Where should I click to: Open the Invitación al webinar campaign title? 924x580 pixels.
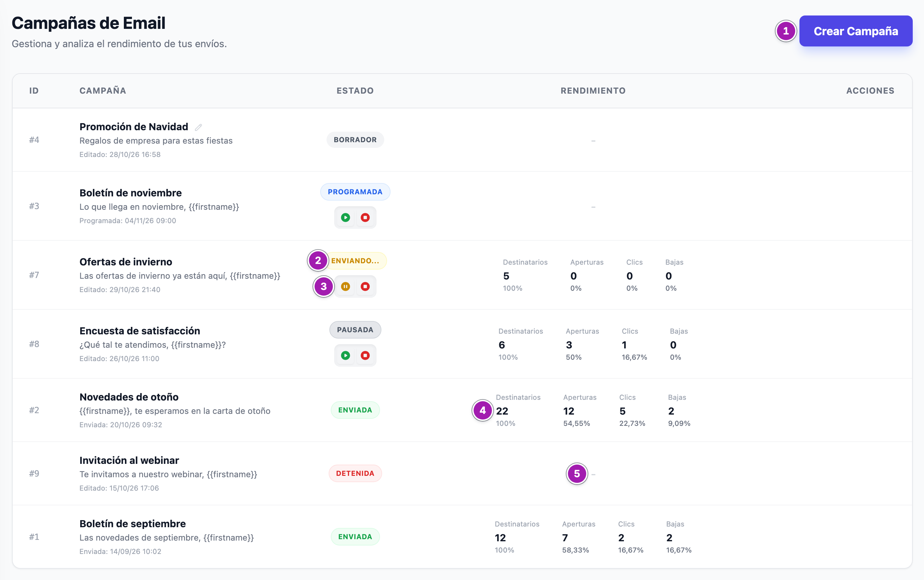(x=129, y=460)
